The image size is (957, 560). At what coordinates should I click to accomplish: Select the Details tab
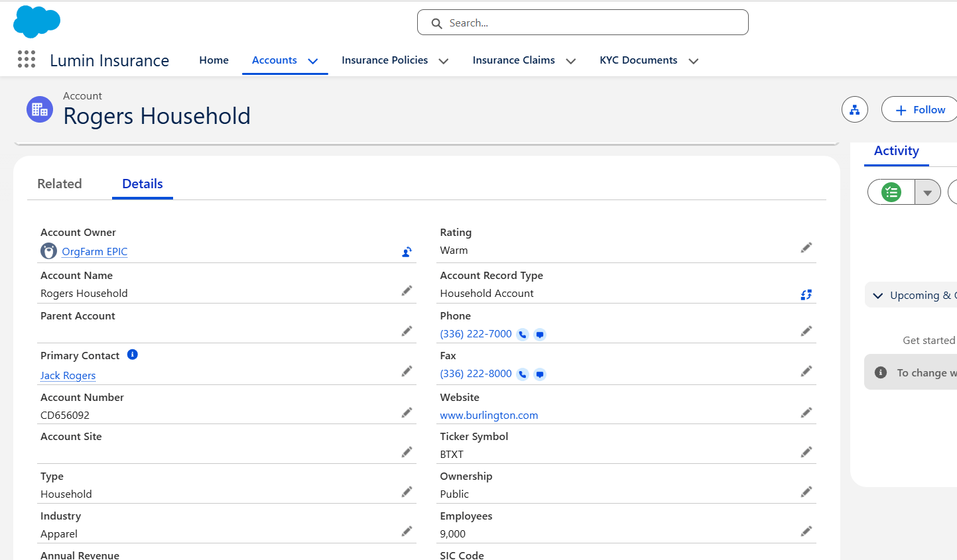click(x=143, y=184)
